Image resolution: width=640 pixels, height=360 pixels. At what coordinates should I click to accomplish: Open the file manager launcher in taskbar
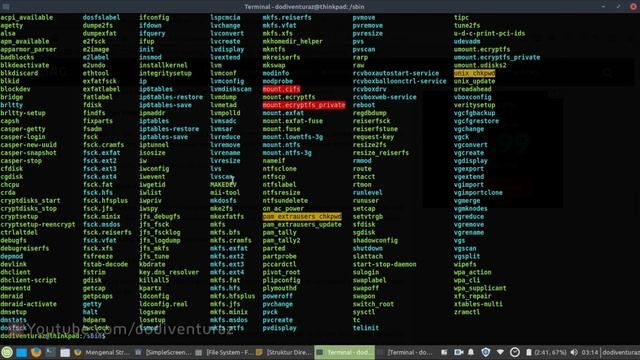point(65,352)
